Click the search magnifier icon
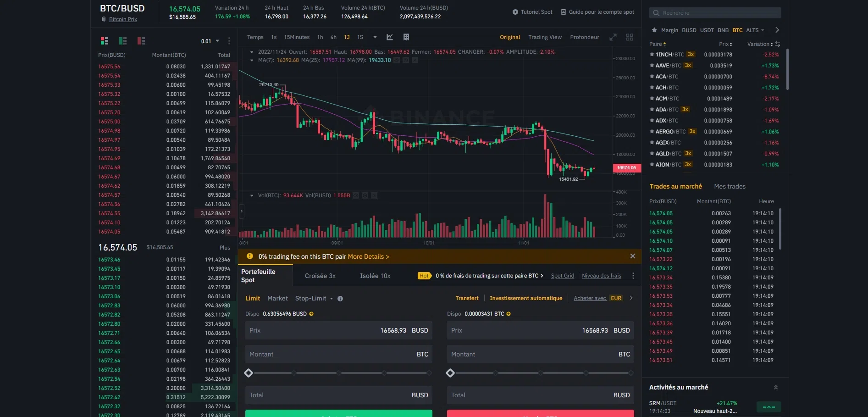 coord(656,13)
